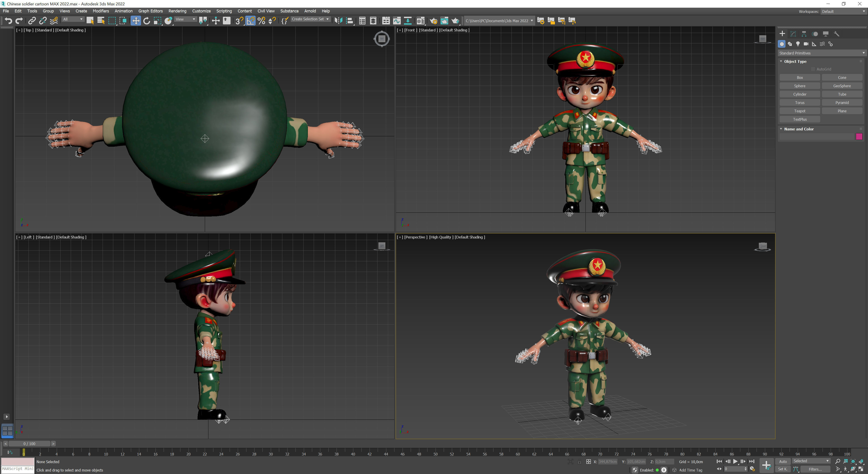This screenshot has height=474, width=868.
Task: Toggle the 3D Snaps button
Action: [239, 21]
